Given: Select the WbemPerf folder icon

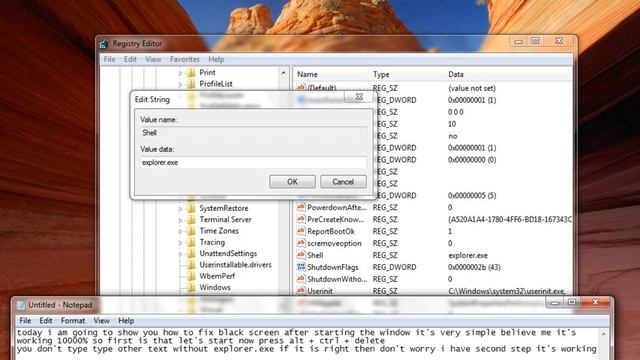Looking at the screenshot, I should 191,276.
